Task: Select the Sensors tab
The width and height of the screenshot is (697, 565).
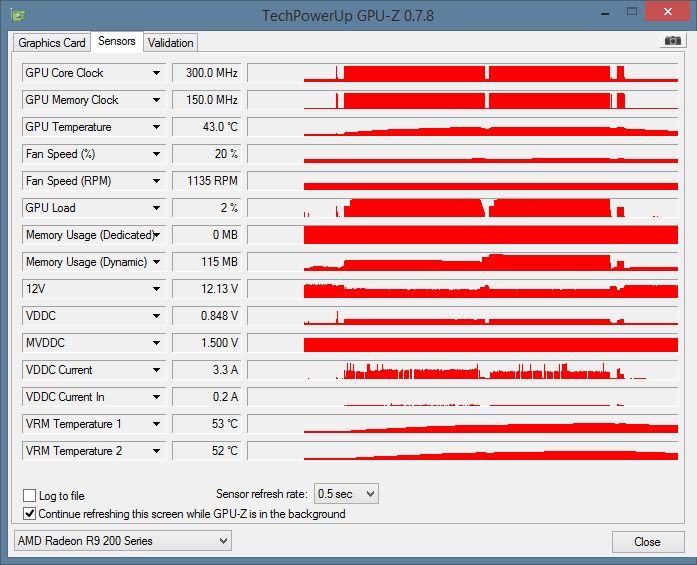Action: [117, 41]
